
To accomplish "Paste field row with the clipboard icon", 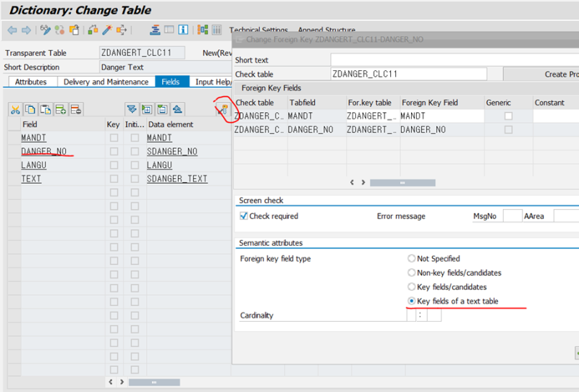I will coord(46,109).
